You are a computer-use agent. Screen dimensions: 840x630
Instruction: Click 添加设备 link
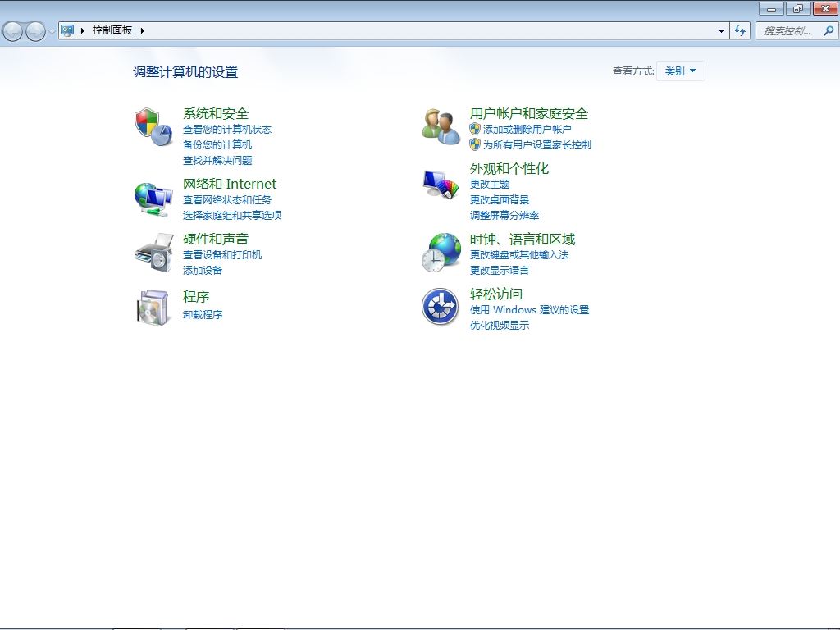pos(203,270)
